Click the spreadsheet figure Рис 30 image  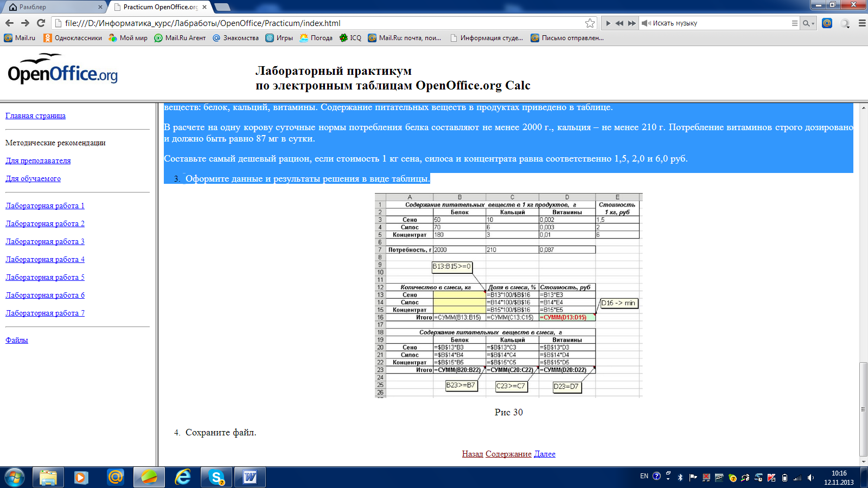509,296
